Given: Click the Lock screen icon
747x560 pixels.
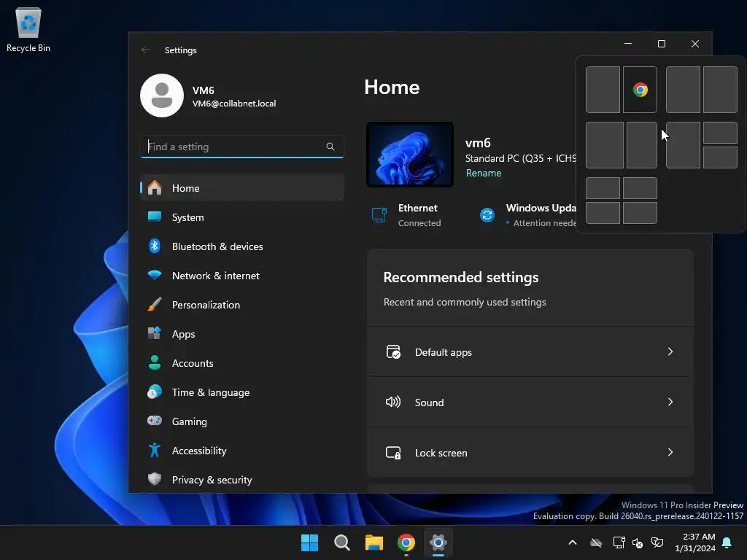Looking at the screenshot, I should coord(393,452).
